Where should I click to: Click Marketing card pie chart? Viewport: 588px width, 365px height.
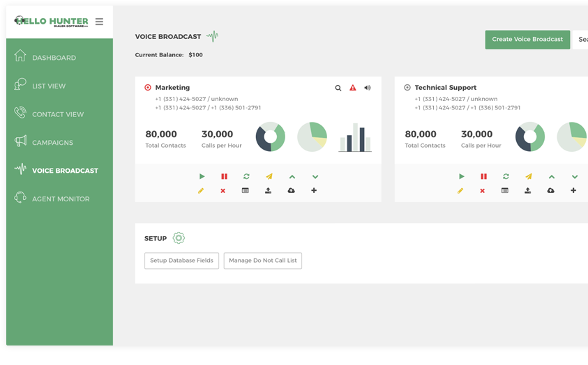point(312,137)
